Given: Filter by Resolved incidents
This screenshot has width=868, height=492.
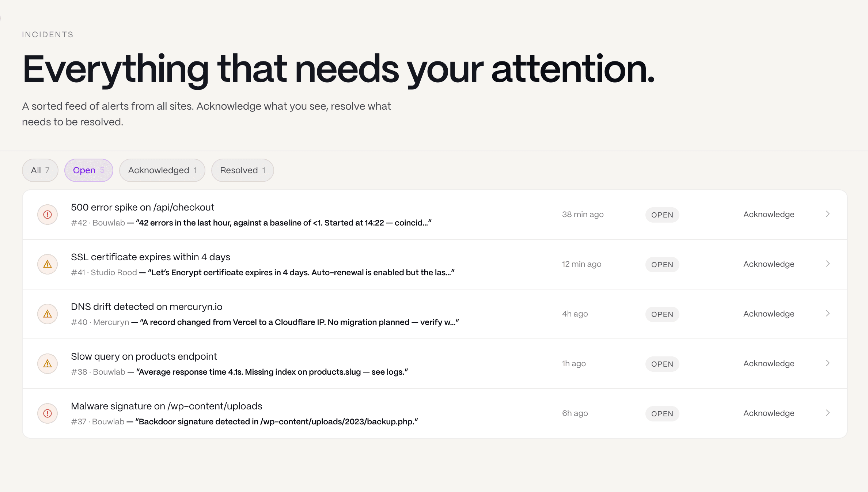Looking at the screenshot, I should click(x=243, y=170).
